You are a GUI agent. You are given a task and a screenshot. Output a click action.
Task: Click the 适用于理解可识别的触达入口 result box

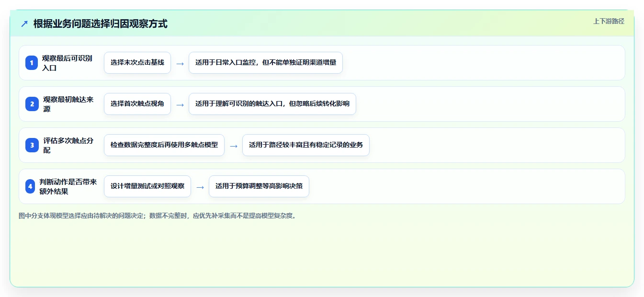[x=272, y=104]
